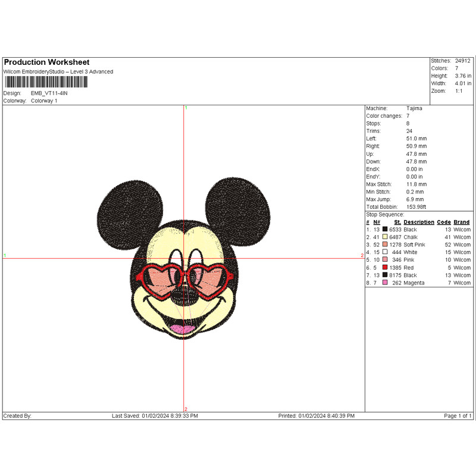Click the White thread color swatch
Screen dimensions: 476x476
coord(385,252)
